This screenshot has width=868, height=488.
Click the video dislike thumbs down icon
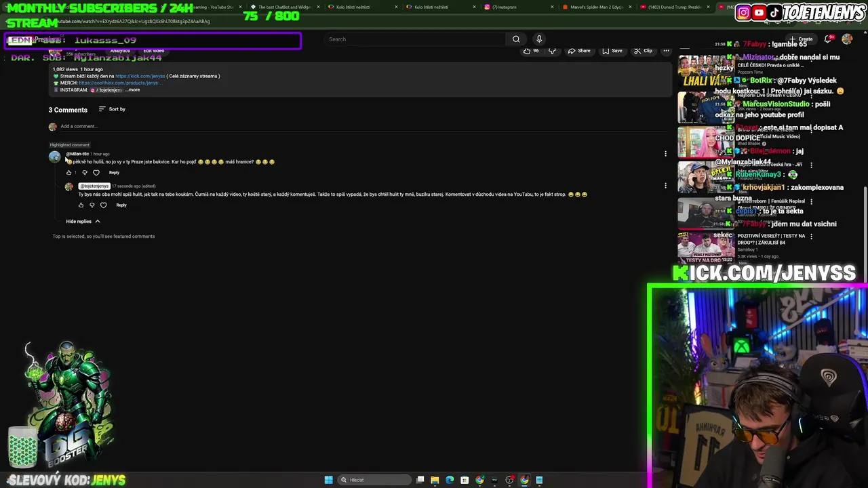coord(552,51)
